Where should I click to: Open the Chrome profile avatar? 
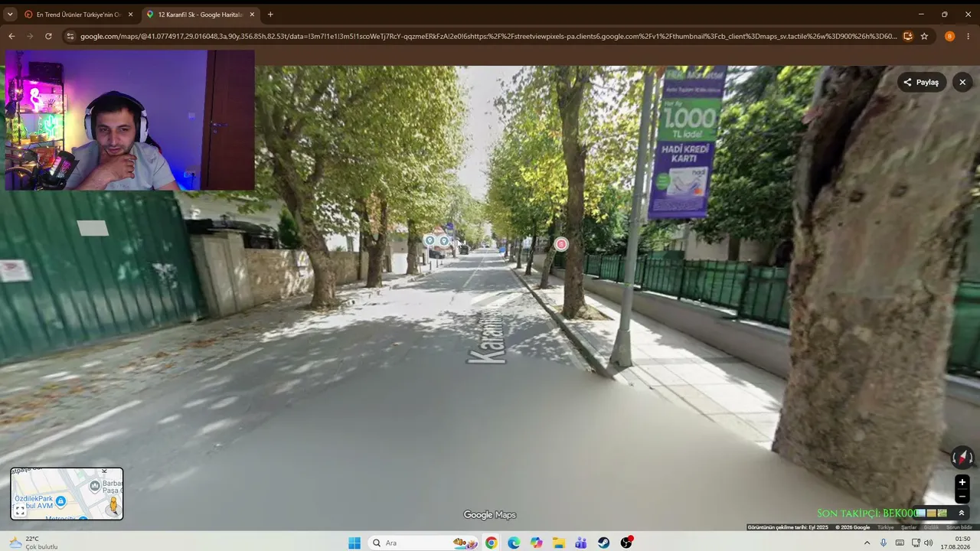[949, 36]
